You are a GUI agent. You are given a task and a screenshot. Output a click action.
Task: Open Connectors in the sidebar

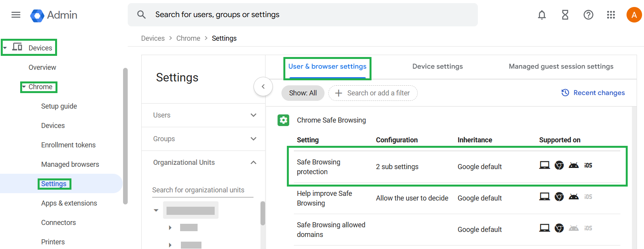[x=59, y=223]
